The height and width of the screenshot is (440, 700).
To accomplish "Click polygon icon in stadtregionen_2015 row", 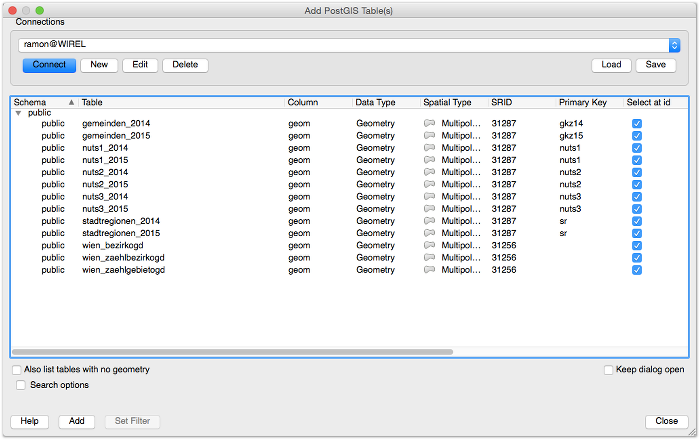I will (x=429, y=233).
